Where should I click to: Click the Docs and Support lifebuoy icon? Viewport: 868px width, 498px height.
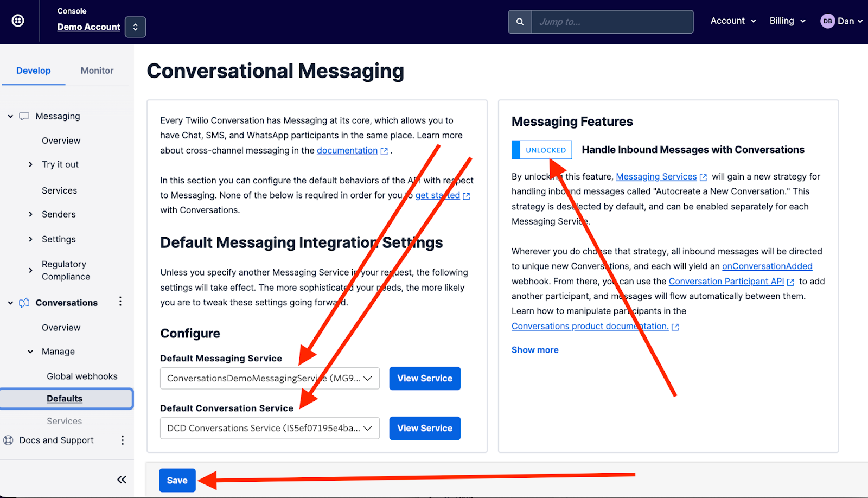pos(8,440)
